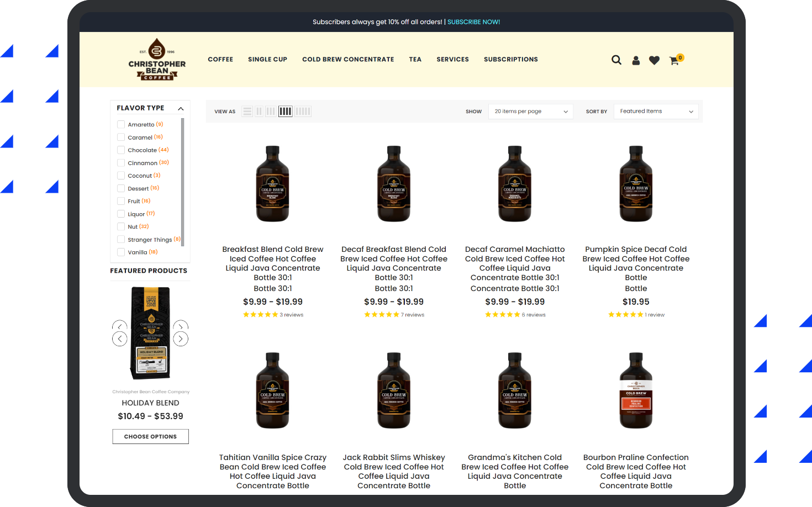This screenshot has width=812, height=507.
Task: Check the Cinnamon flavor filter
Action: (121, 163)
